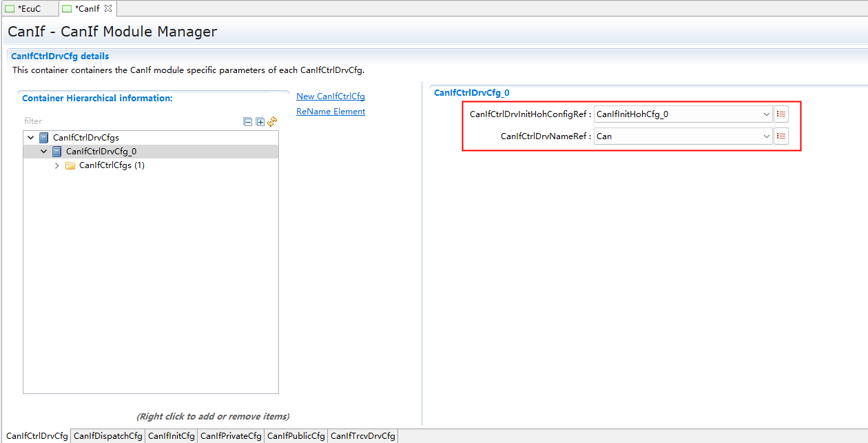Collapse the CanIfCtrlDrvCfgs root node
The height and width of the screenshot is (443, 868).
point(30,138)
